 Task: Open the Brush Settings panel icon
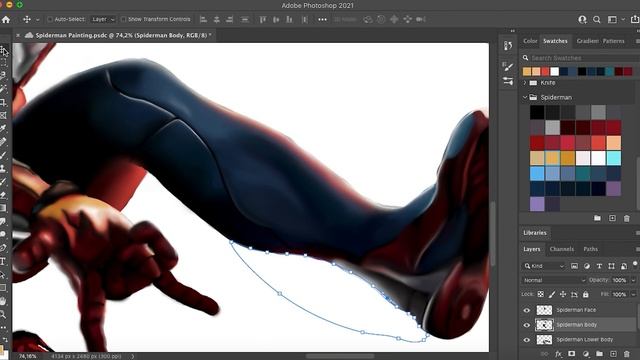pyautogui.click(x=508, y=66)
